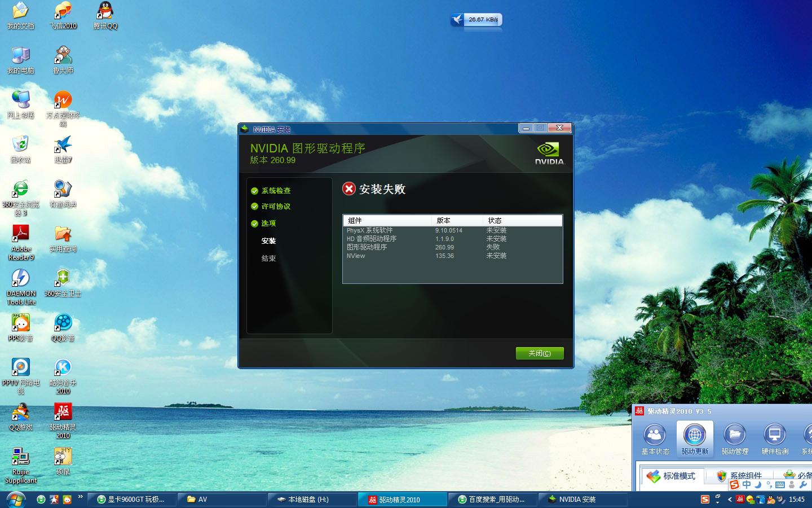
Task: Select the 硕鼠 desktop shortcut
Action: pyautogui.click(x=63, y=461)
